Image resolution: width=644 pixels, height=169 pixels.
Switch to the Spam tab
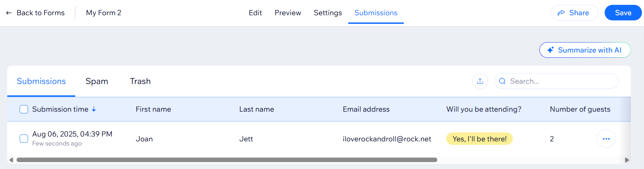97,81
